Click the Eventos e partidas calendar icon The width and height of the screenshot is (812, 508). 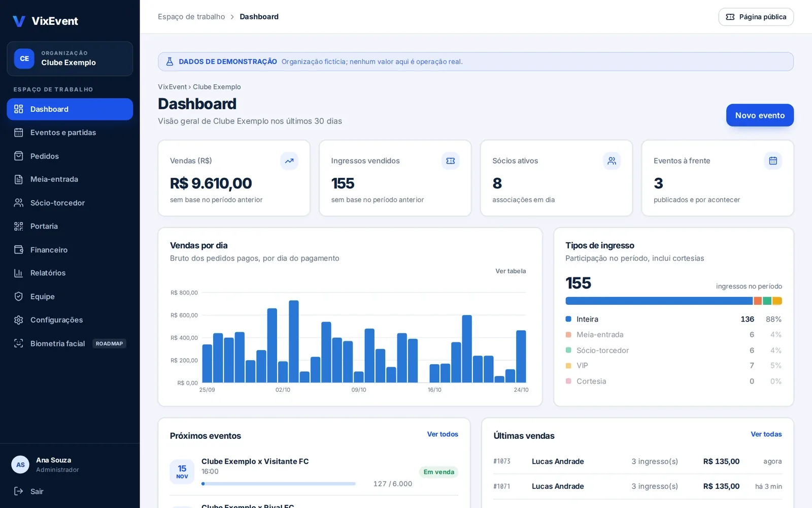coord(19,133)
